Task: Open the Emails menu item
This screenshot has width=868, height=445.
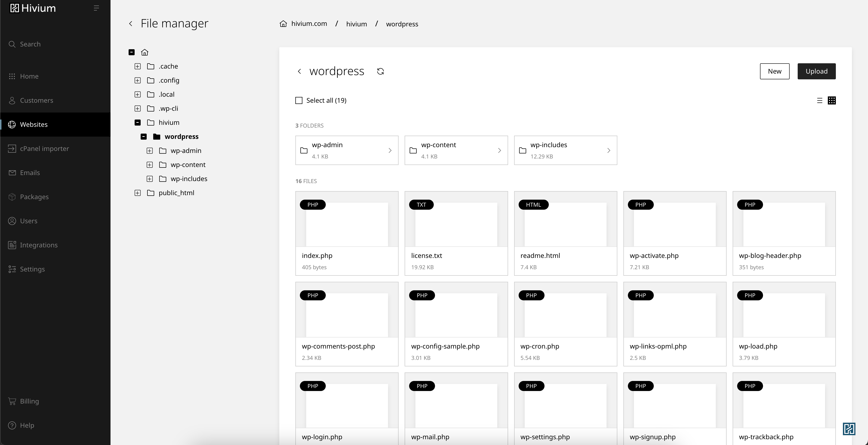Action: point(55,173)
